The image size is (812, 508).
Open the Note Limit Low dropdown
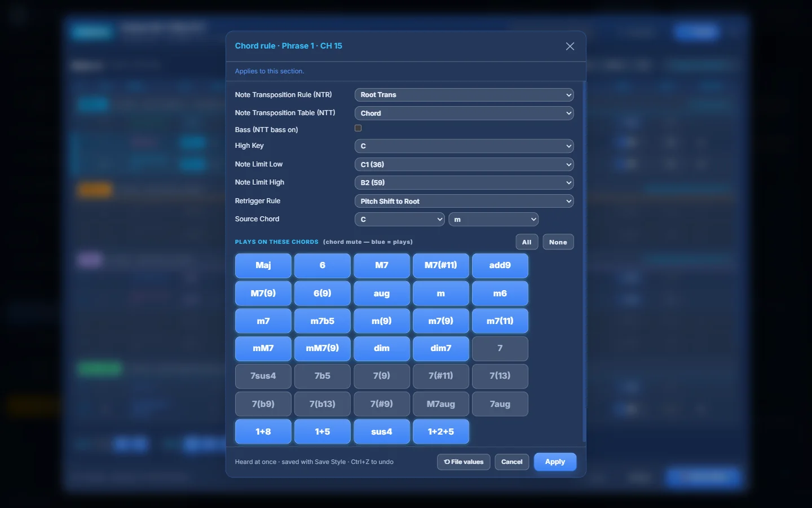pyautogui.click(x=464, y=164)
